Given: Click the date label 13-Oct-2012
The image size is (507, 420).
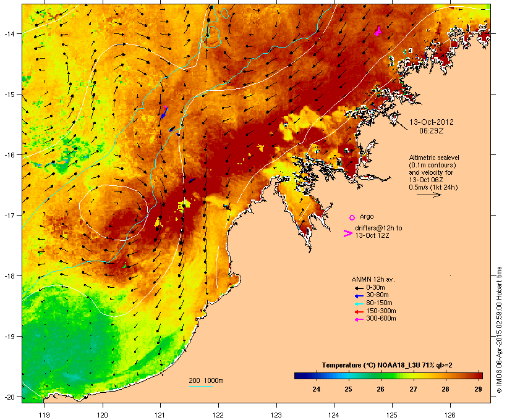Looking at the screenshot, I should 432,122.
